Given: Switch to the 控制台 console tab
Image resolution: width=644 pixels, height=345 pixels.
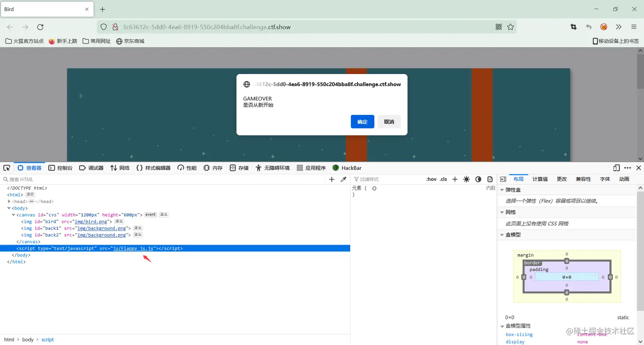Looking at the screenshot, I should click(60, 168).
